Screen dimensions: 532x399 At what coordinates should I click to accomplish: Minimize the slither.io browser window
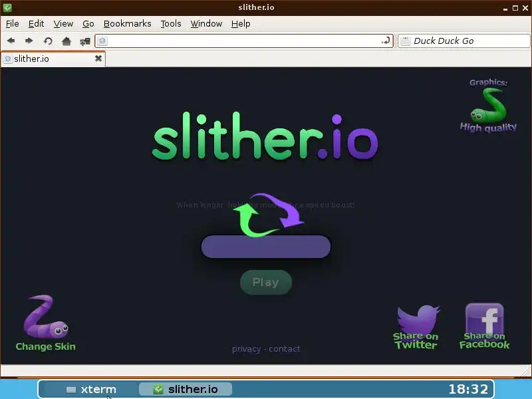point(505,8)
